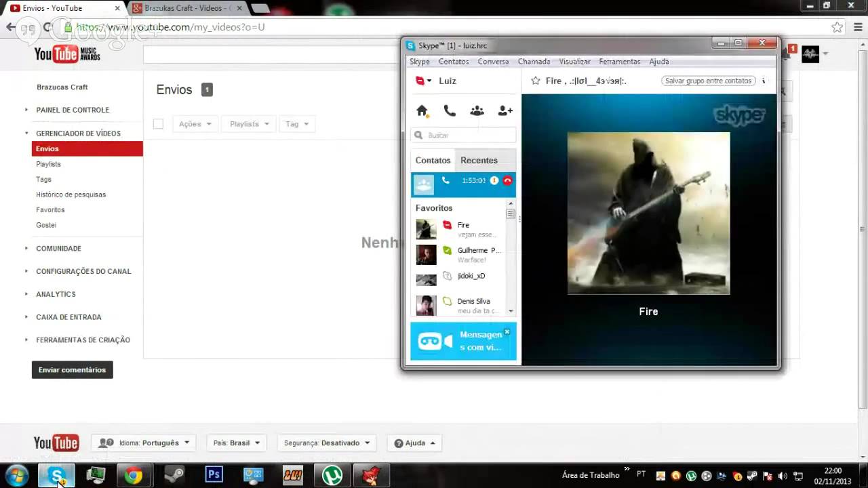
Task: Click the star icon beside the Fire conversation title
Action: click(536, 81)
